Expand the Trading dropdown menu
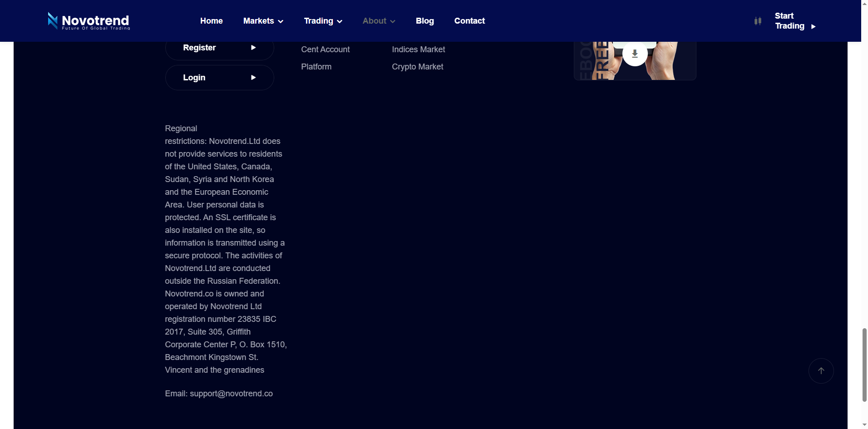868x429 pixels. pyautogui.click(x=323, y=21)
